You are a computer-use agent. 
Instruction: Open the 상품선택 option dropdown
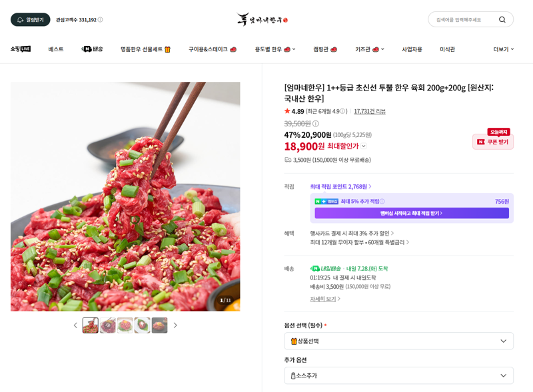398,341
